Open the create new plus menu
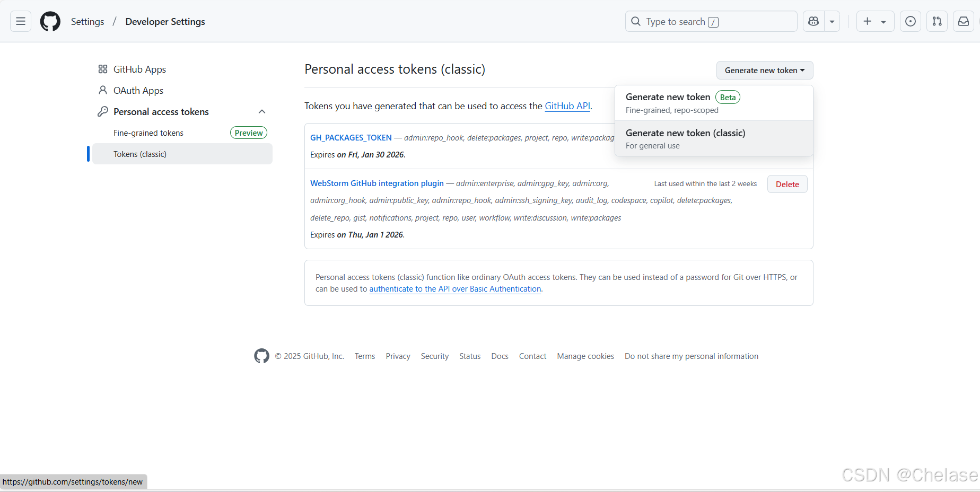 tap(875, 21)
